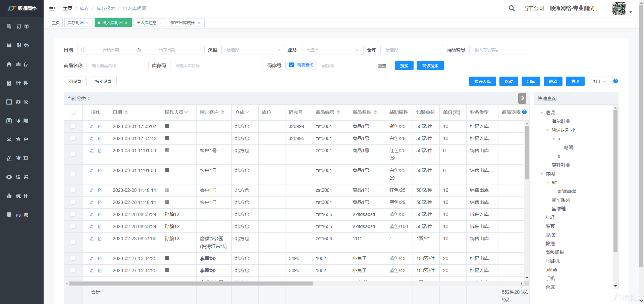Open user menu dropdown arrow beside avatar
Viewport: 644px width, 304px height.
click(631, 12)
